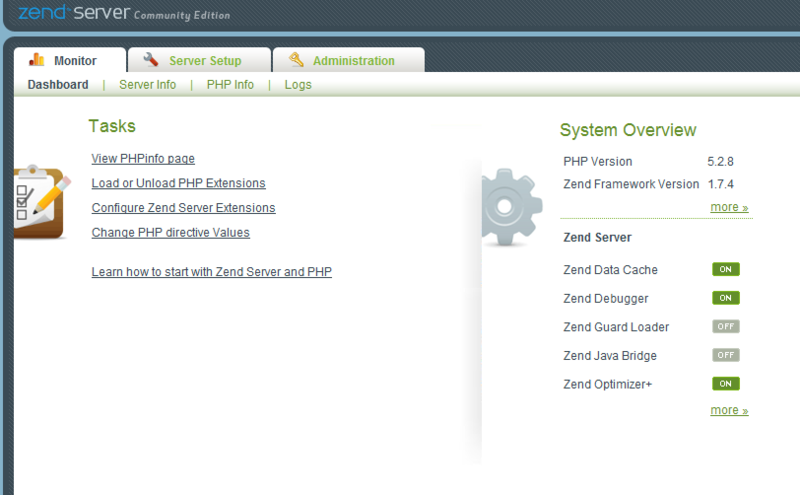
Task: Click the System Overview gear icon
Action: tap(510, 207)
